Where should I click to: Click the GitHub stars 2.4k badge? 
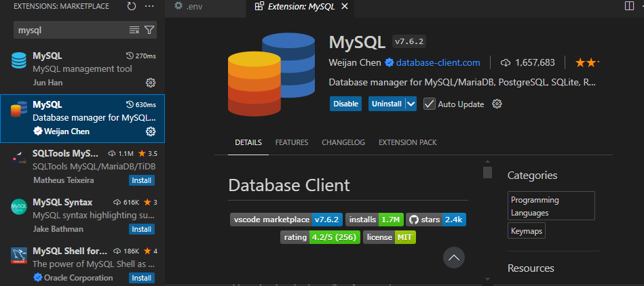point(436,220)
